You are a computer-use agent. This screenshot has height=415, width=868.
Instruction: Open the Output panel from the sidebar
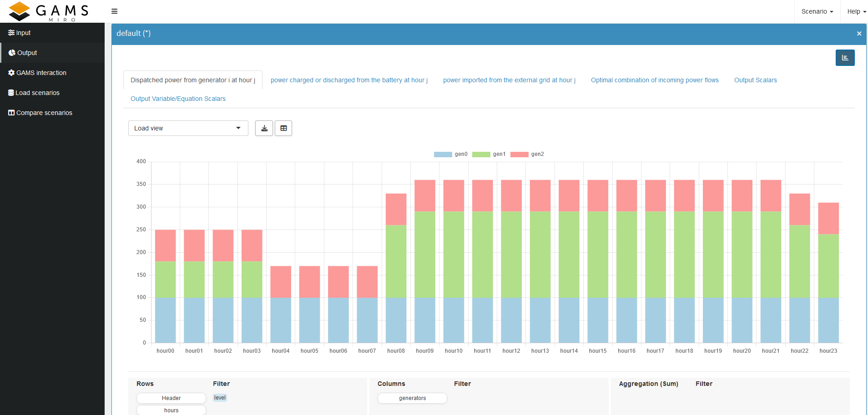[x=26, y=53]
